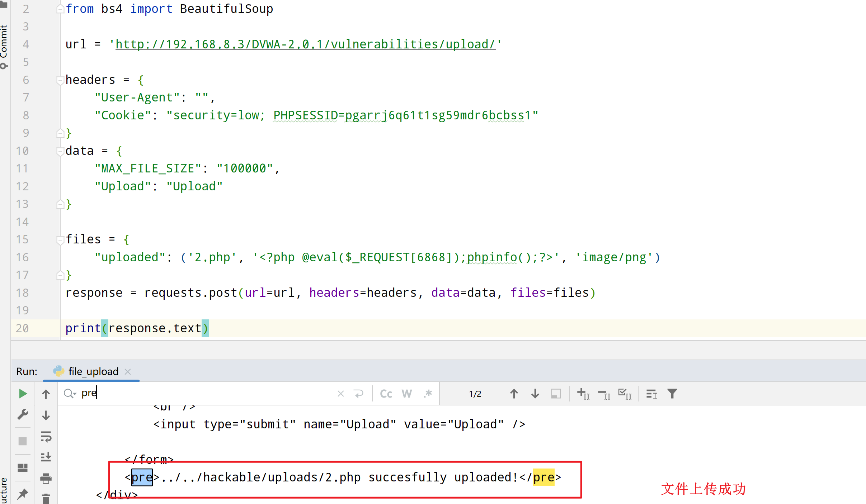
Task: Toggle soft-wrap in run console
Action: coord(46,436)
